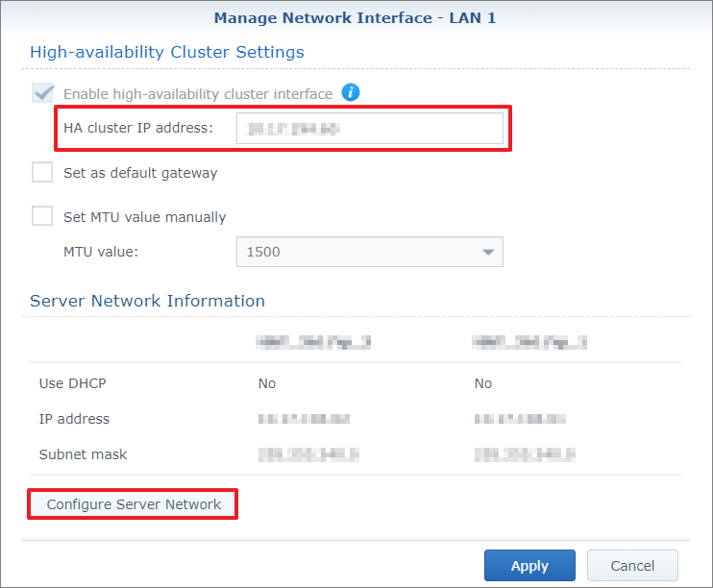This screenshot has height=588, width=713.
Task: Click the Server Network Information heading
Action: click(147, 301)
